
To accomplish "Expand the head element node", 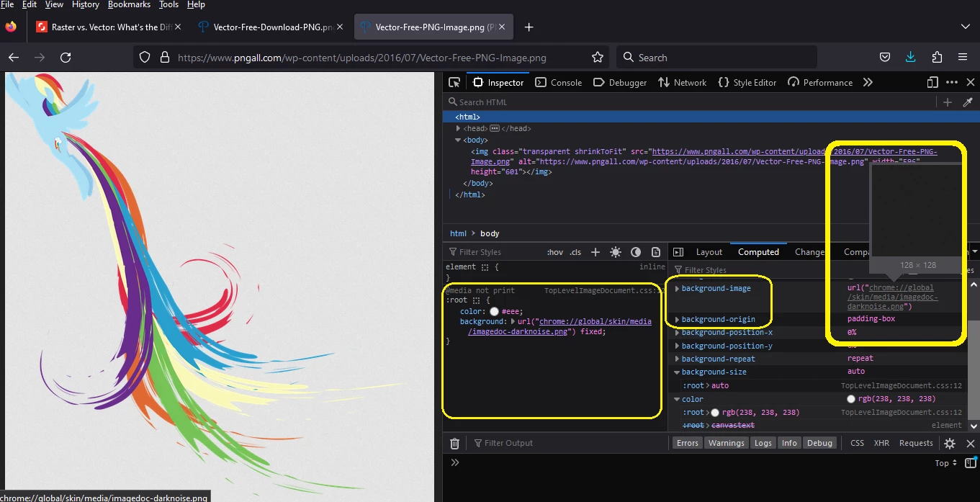I will click(x=459, y=128).
